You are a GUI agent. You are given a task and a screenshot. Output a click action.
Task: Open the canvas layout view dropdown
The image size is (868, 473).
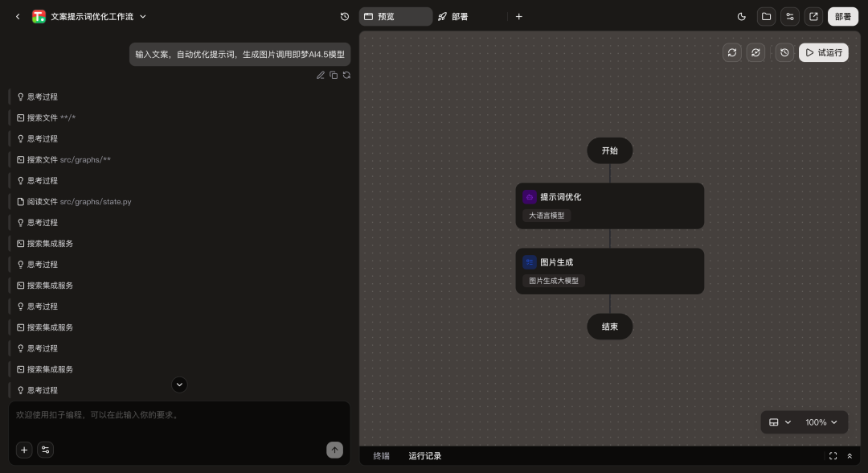(780, 422)
